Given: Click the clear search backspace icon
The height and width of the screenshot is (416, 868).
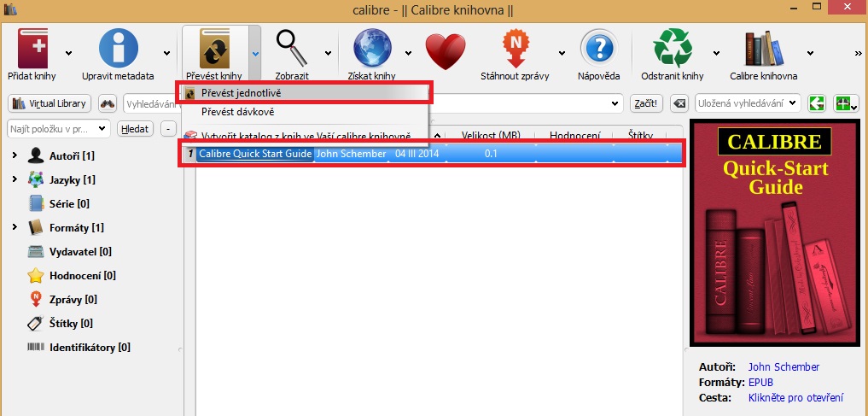Looking at the screenshot, I should tap(679, 103).
